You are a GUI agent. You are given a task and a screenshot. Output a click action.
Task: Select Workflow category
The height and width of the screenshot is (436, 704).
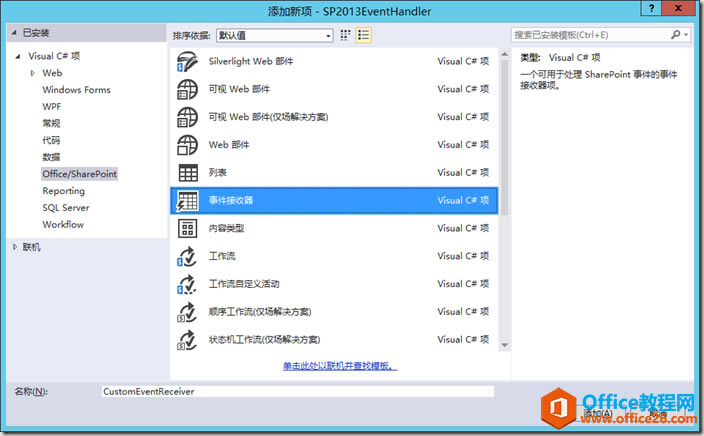coord(63,225)
